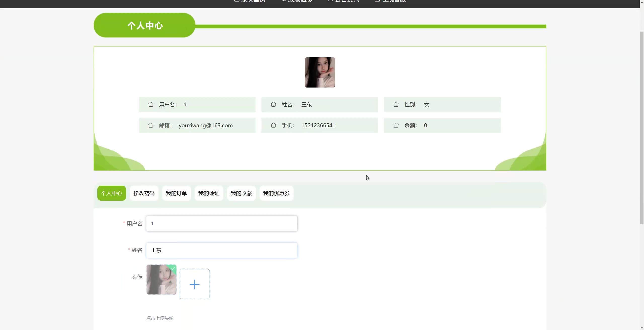The width and height of the screenshot is (644, 330).
Task: Switch to the 修改密码 tab
Action: [x=144, y=193]
